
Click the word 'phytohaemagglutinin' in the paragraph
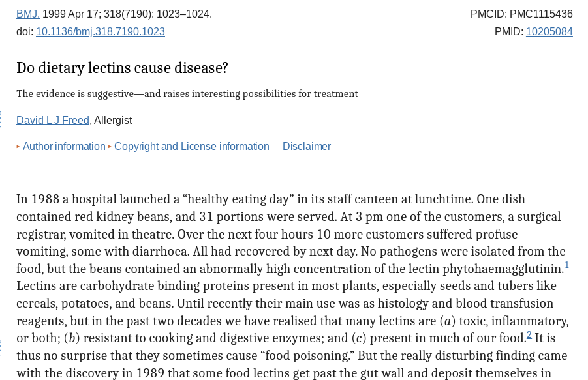pyautogui.click(x=504, y=269)
